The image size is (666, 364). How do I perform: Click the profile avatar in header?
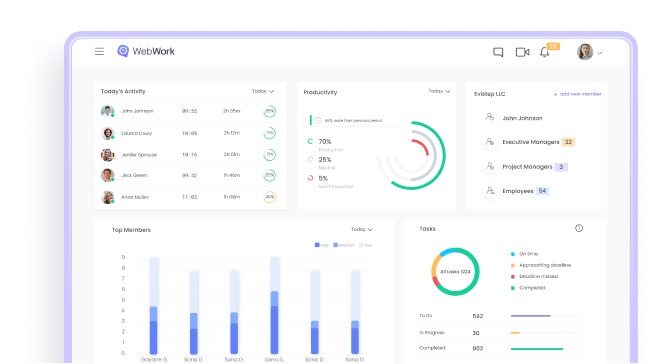[585, 52]
